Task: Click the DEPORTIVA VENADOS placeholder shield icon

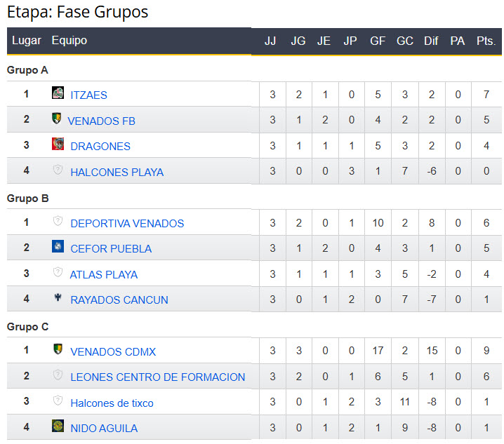Action: click(x=58, y=222)
